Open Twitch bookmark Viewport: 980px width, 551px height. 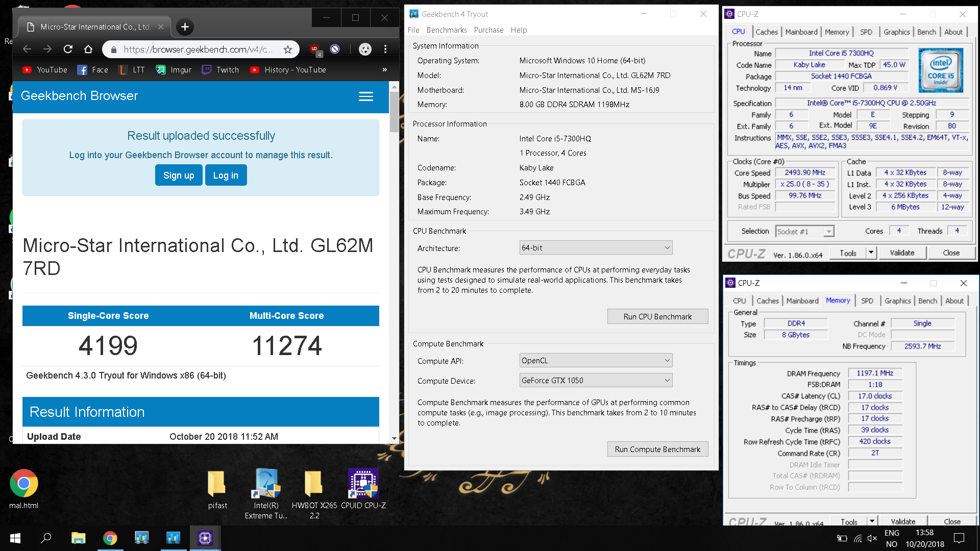pyautogui.click(x=220, y=70)
